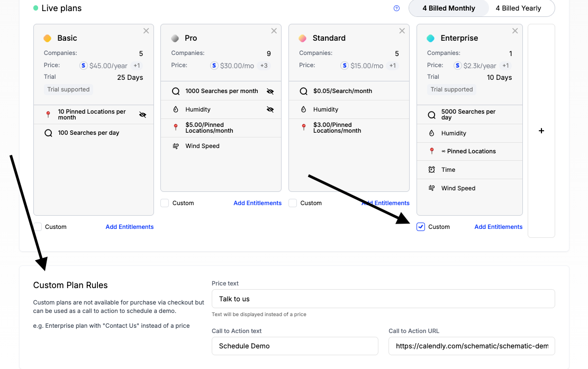Click Wind Speed icon in Enterprise plan
Viewport: 588px width, 369px height.
(x=431, y=188)
